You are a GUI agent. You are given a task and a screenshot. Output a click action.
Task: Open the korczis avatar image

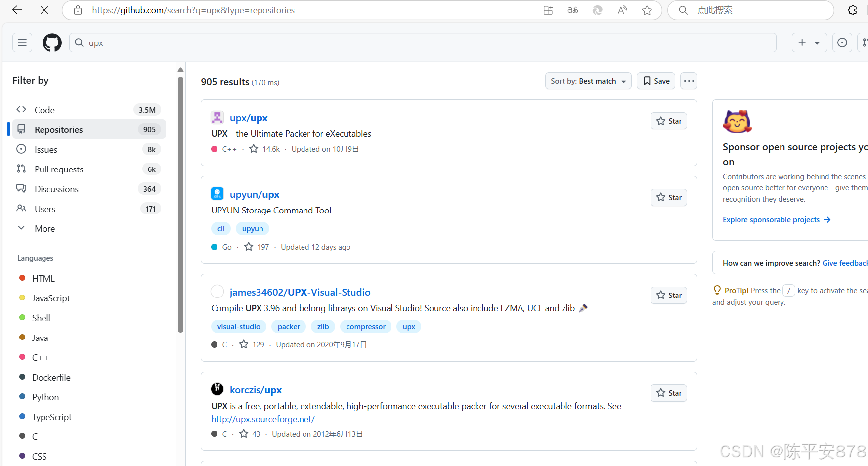click(x=217, y=389)
